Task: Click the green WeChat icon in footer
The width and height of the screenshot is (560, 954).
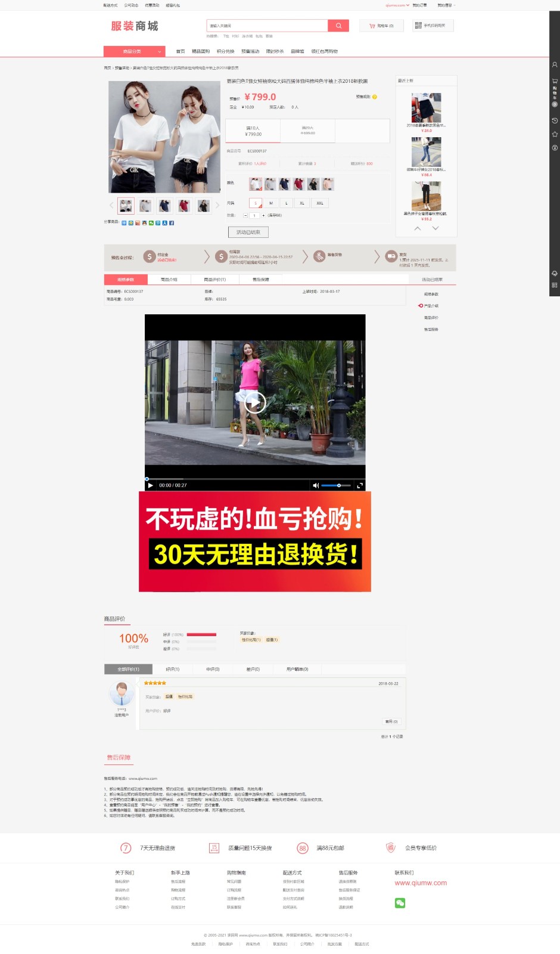Action: [x=400, y=903]
